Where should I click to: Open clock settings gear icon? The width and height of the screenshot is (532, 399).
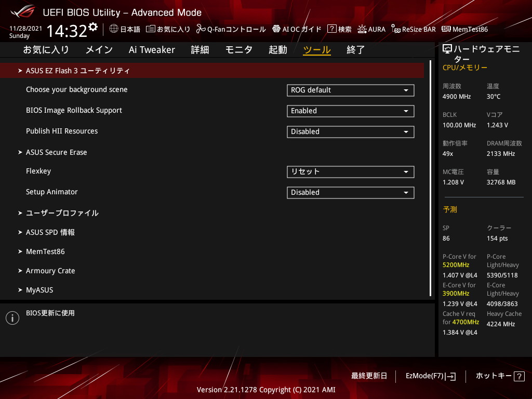pyautogui.click(x=93, y=27)
